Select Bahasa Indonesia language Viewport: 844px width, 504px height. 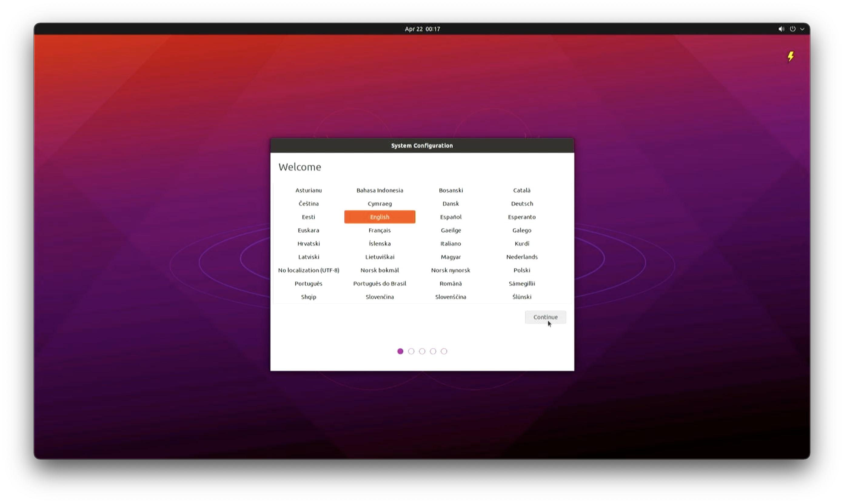379,190
